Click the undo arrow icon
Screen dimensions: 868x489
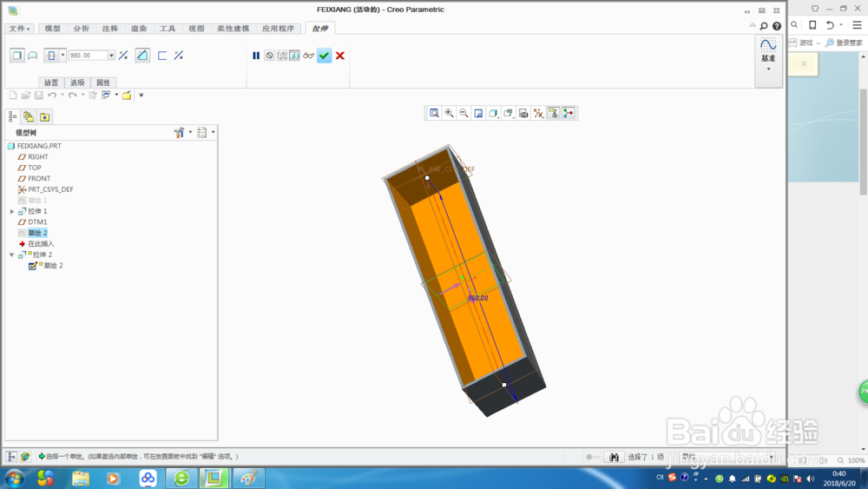52,96
